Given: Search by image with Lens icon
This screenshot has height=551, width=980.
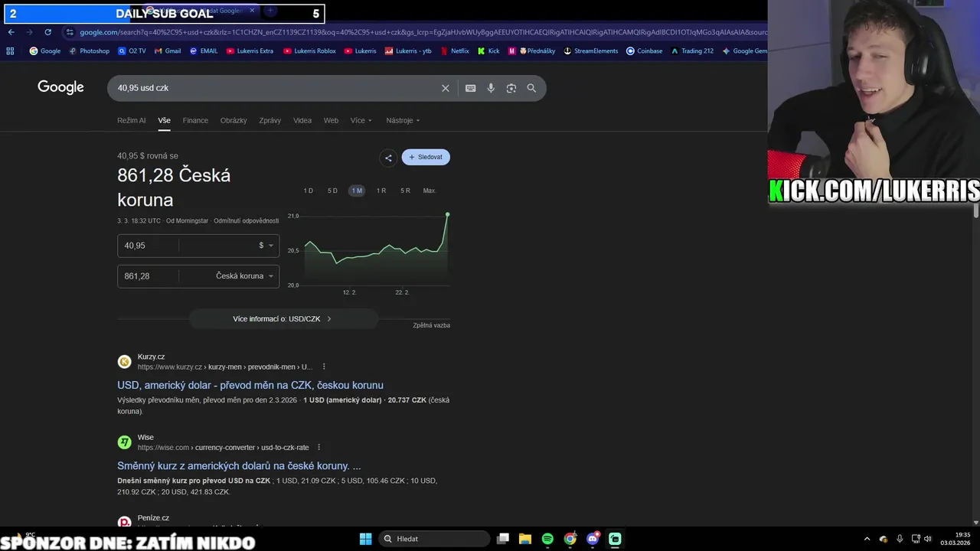Looking at the screenshot, I should 511,88.
